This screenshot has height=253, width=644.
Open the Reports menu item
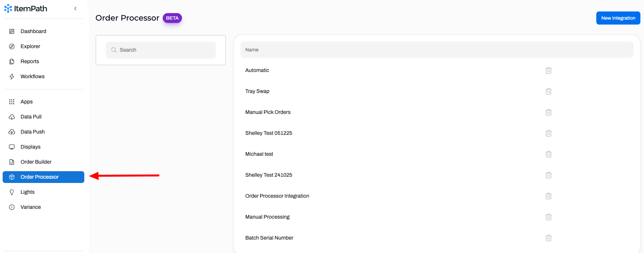tap(43, 62)
